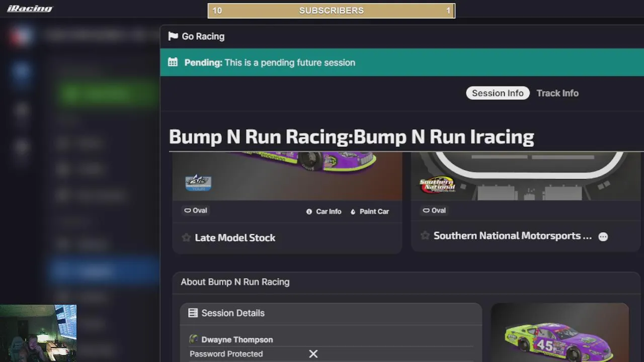This screenshot has width=644, height=362.
Task: Click the Session Details list icon
Action: [193, 313]
